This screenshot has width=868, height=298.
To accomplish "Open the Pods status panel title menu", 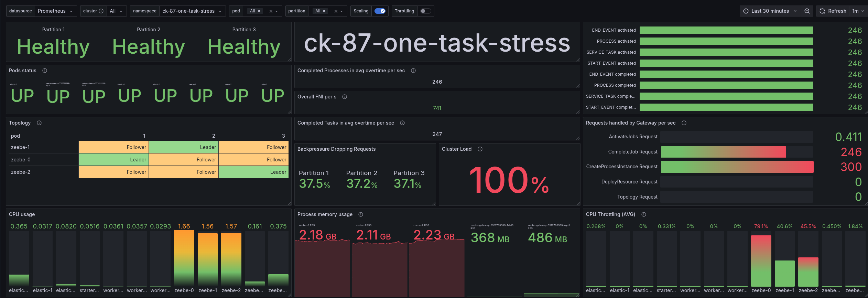I will coord(23,71).
